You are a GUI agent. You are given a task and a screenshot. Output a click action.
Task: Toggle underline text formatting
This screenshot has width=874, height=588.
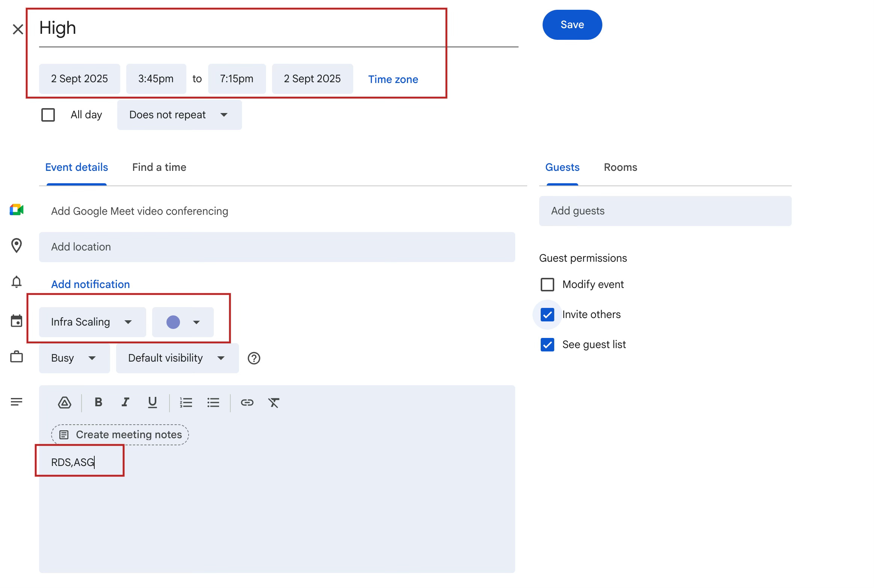[152, 403]
